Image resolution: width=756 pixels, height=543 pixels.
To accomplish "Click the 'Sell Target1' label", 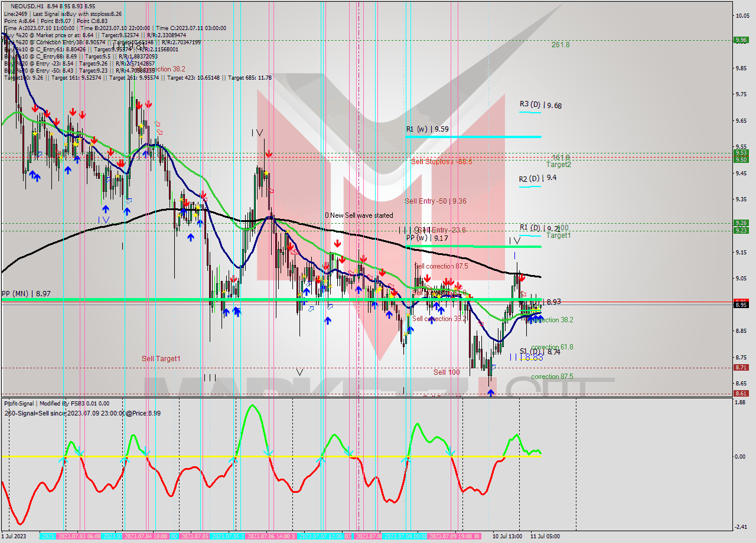I will (161, 359).
